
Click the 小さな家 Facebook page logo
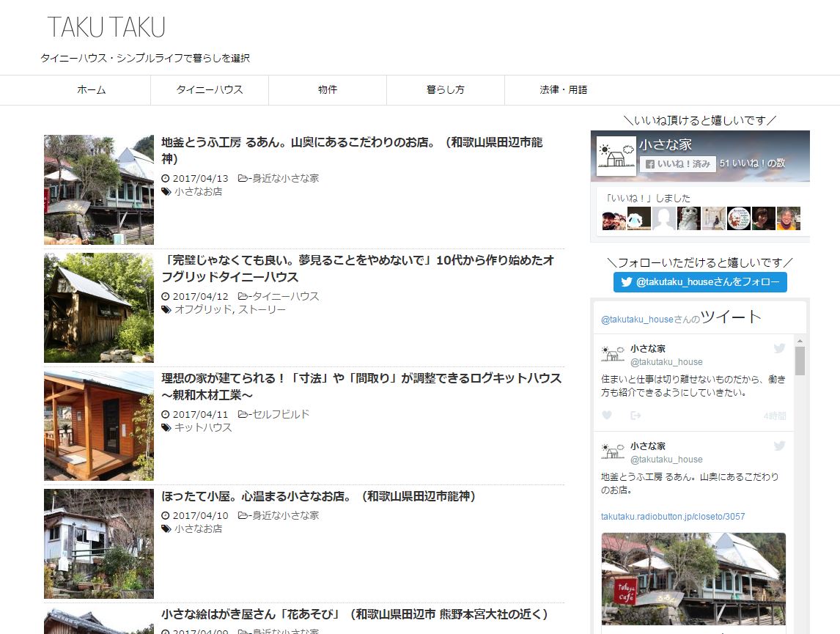click(616, 156)
